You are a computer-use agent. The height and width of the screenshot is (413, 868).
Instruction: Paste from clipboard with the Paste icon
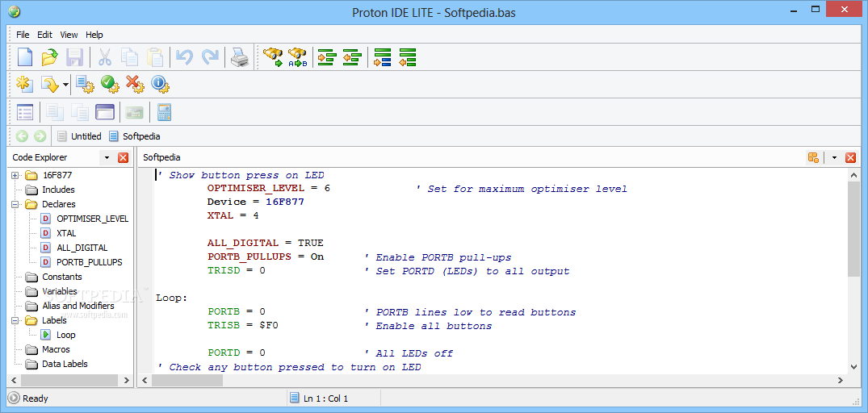155,57
